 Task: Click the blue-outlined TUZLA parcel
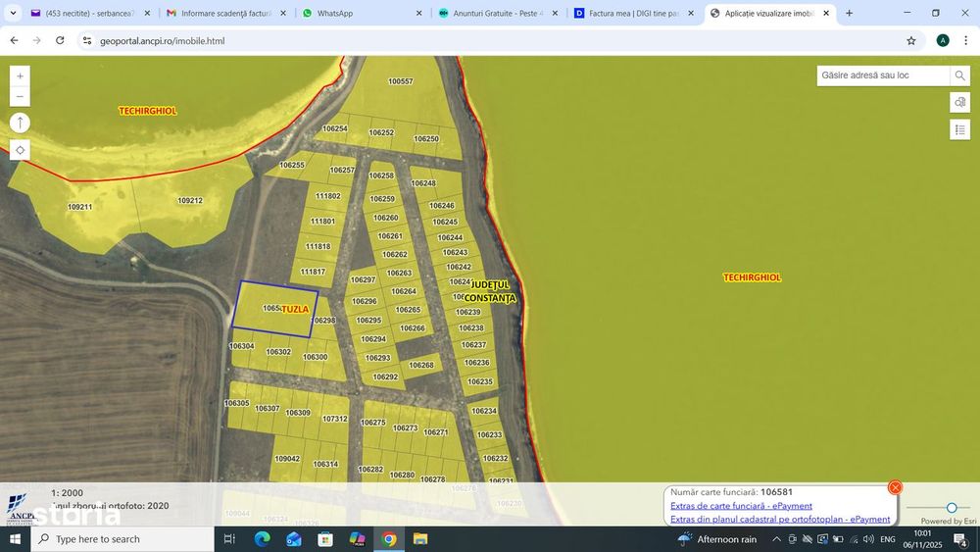[x=275, y=310]
